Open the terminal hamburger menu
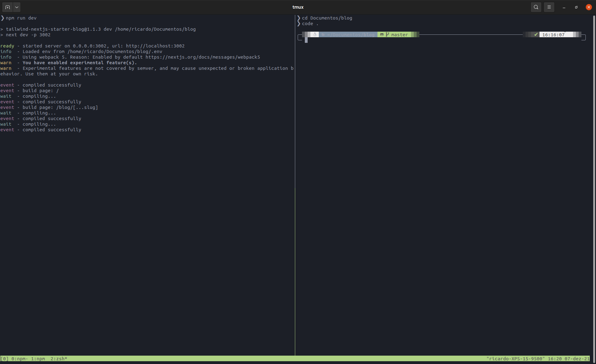The image size is (596, 364). click(549, 7)
